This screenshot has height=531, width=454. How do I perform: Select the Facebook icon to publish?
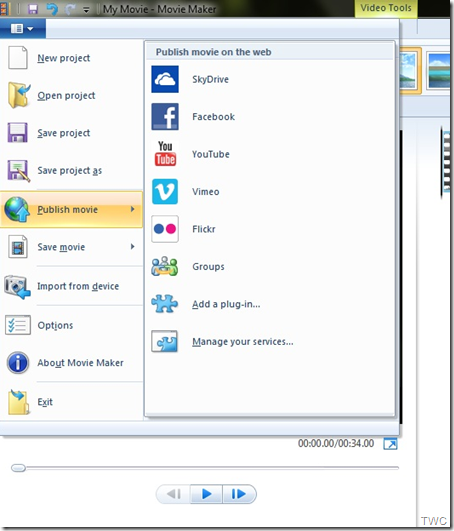(165, 117)
